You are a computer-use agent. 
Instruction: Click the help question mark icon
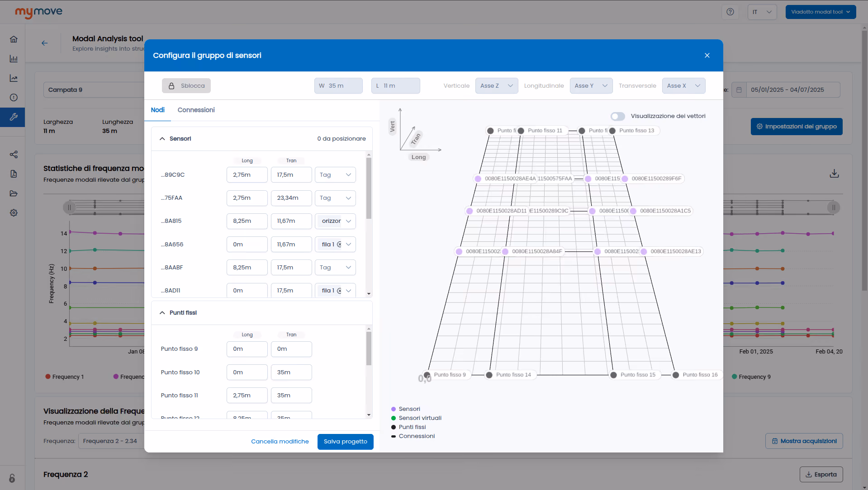[730, 12]
